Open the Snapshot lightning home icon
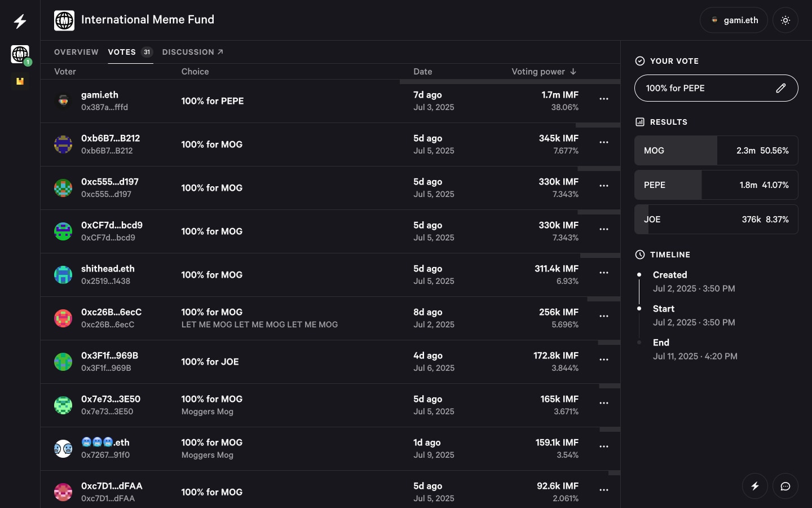Image resolution: width=812 pixels, height=508 pixels. [20, 21]
